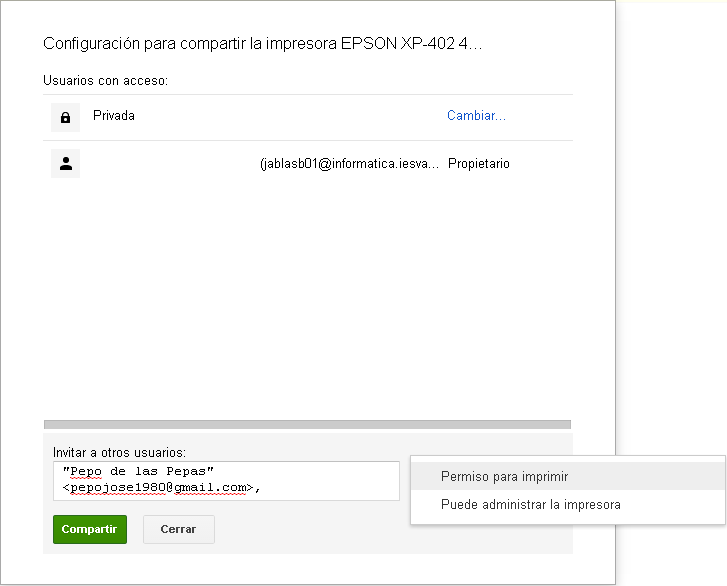This screenshot has width=727, height=586.
Task: Click the blank name area left of owner email
Action: pyautogui.click(x=170, y=164)
